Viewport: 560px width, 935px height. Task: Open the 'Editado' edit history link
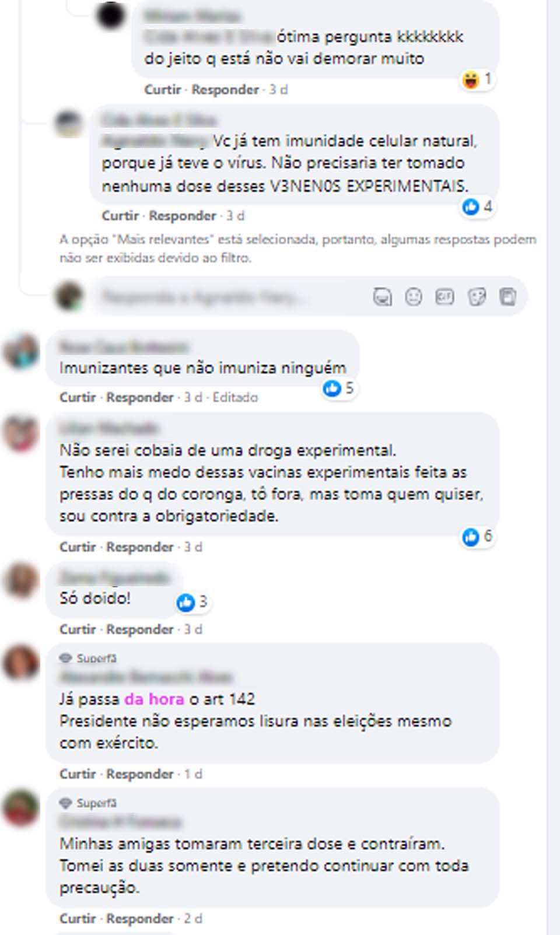click(235, 398)
